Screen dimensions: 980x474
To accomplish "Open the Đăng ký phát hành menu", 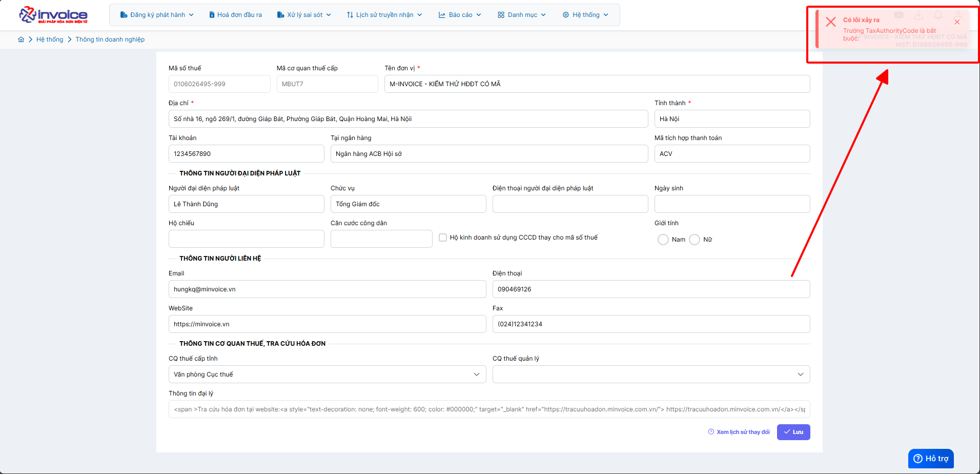I will tap(157, 15).
